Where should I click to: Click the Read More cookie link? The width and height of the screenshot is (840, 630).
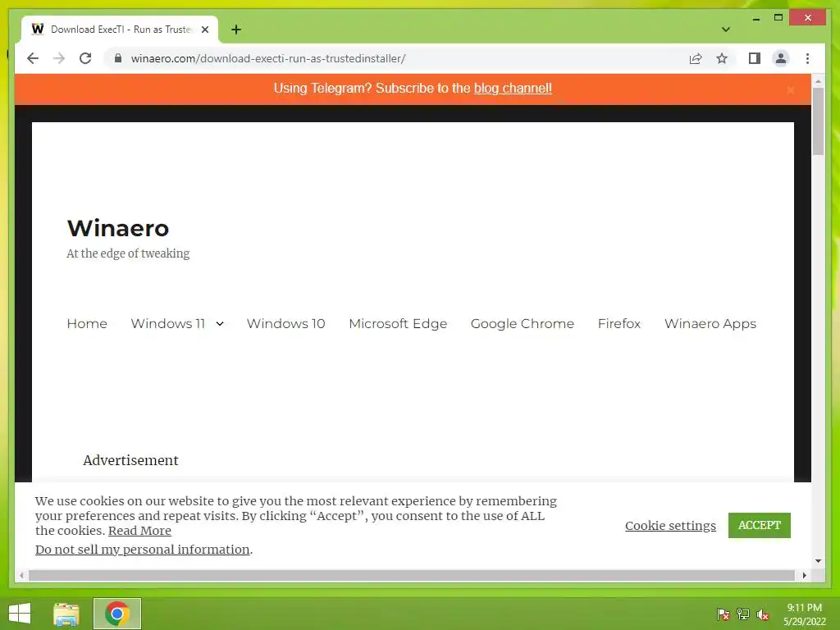coord(139,531)
